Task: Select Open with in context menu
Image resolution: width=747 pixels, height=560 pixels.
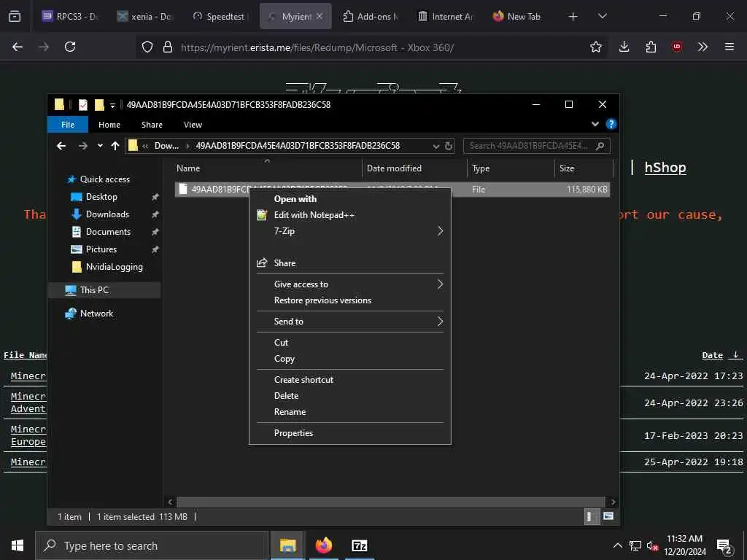Action: 350,198
